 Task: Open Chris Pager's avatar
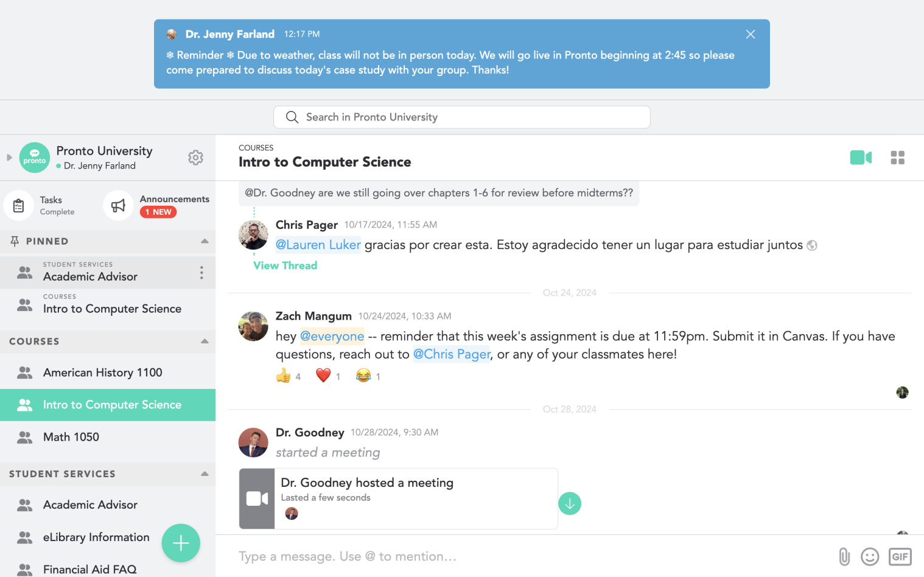tap(253, 235)
